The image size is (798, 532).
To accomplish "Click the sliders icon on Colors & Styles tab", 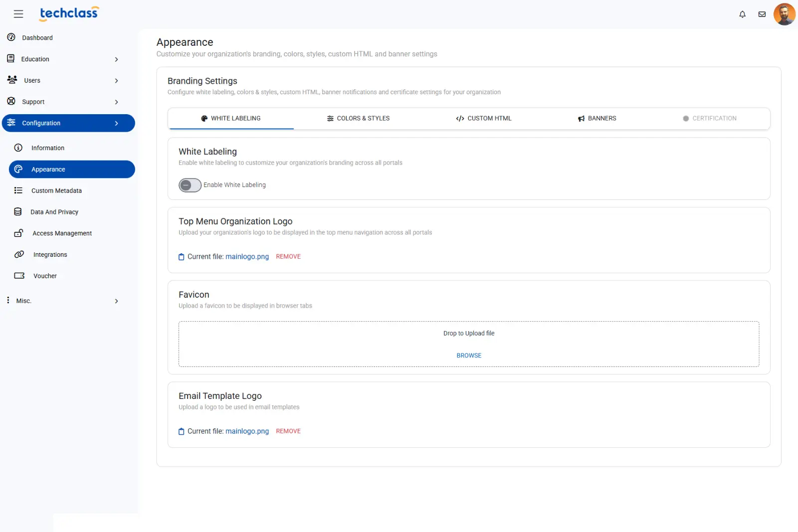I will 330,119.
